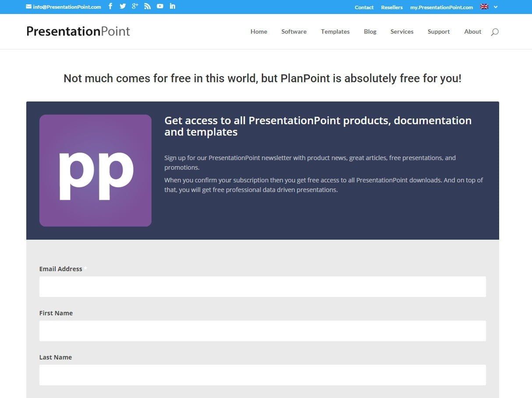
Task: Focus the Email Address input field
Action: 263,286
